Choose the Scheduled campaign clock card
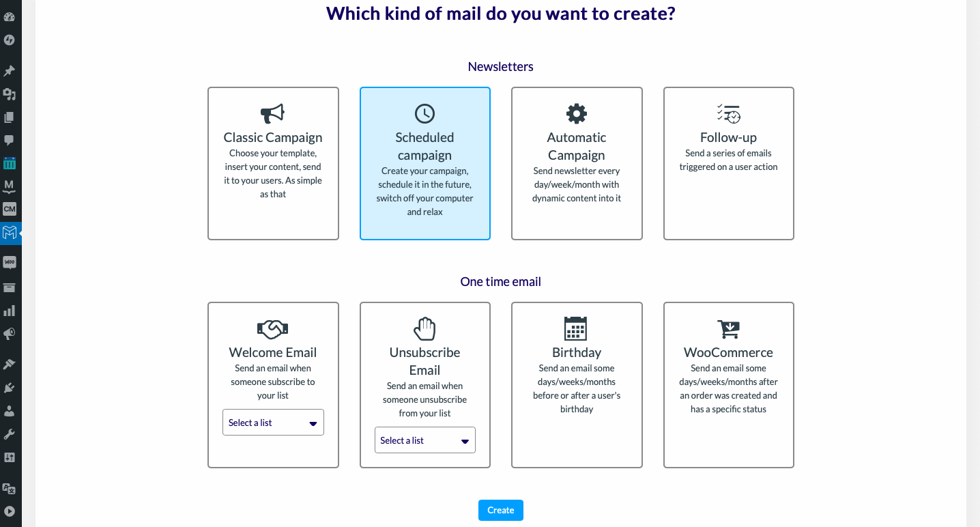Viewport: 980px width, 527px height. 424,163
